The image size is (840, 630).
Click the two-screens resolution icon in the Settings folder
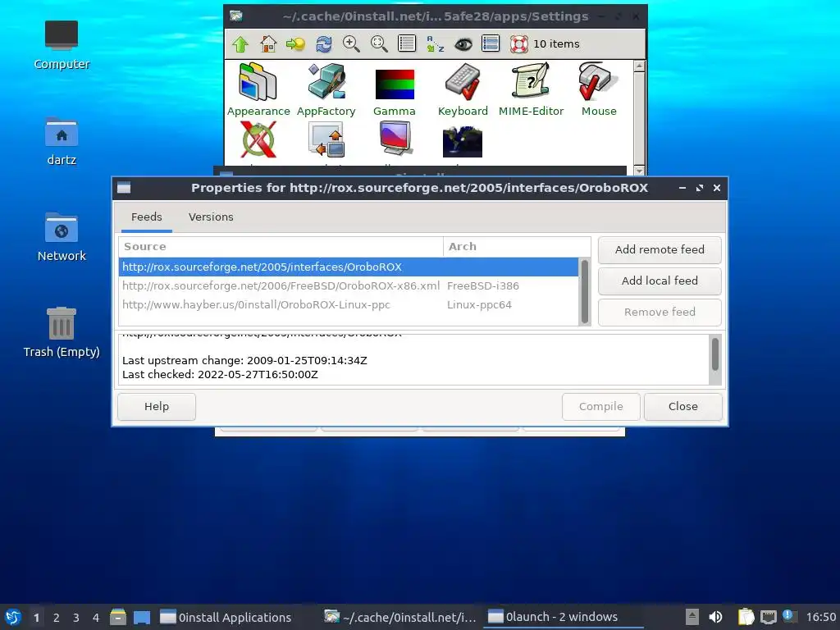click(x=326, y=139)
